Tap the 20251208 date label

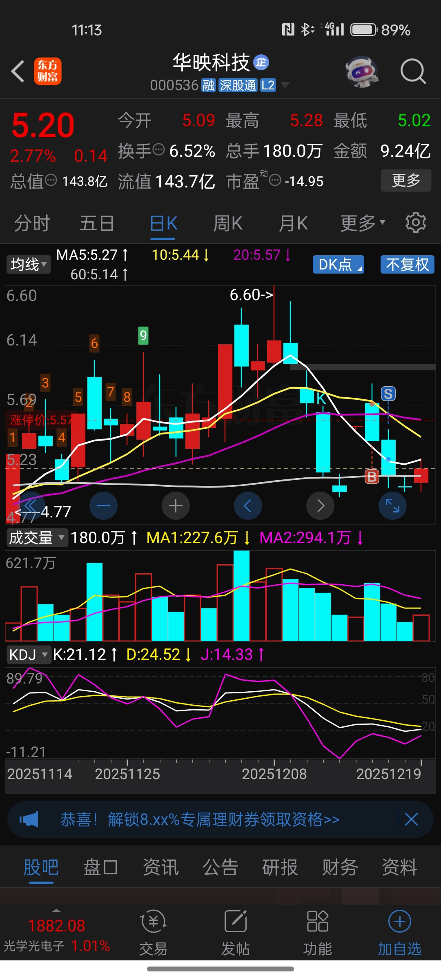pos(274,774)
